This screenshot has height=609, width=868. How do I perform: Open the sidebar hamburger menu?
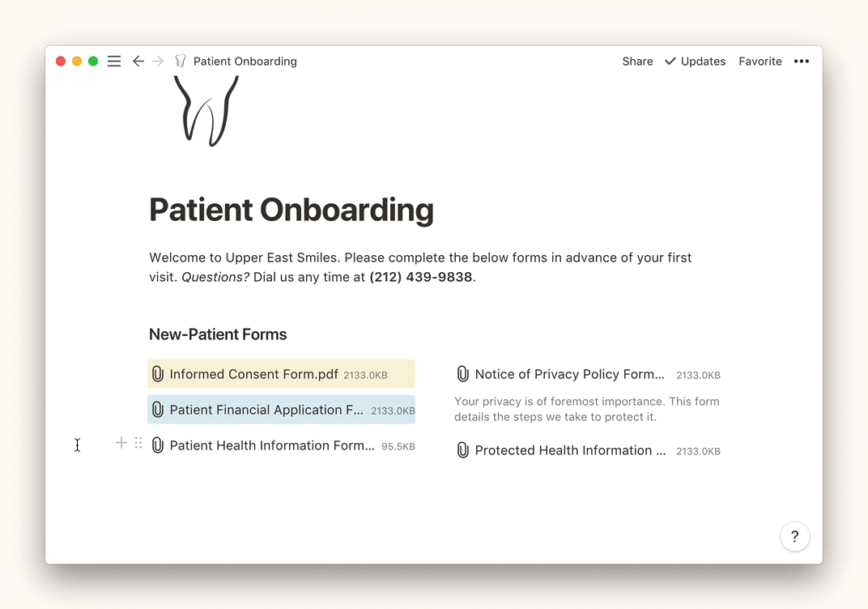[x=114, y=62]
